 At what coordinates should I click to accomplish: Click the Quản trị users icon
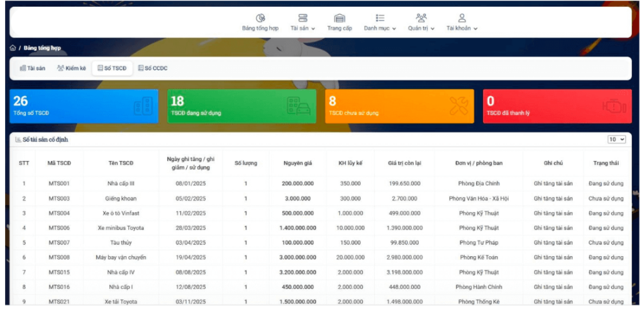point(421,18)
